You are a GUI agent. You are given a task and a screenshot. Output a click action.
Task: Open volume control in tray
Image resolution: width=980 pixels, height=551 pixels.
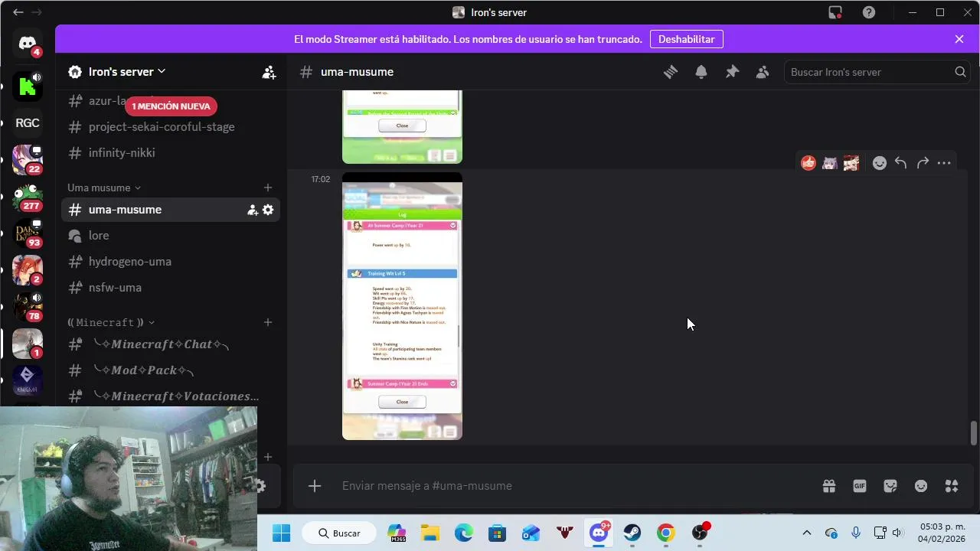898,533
